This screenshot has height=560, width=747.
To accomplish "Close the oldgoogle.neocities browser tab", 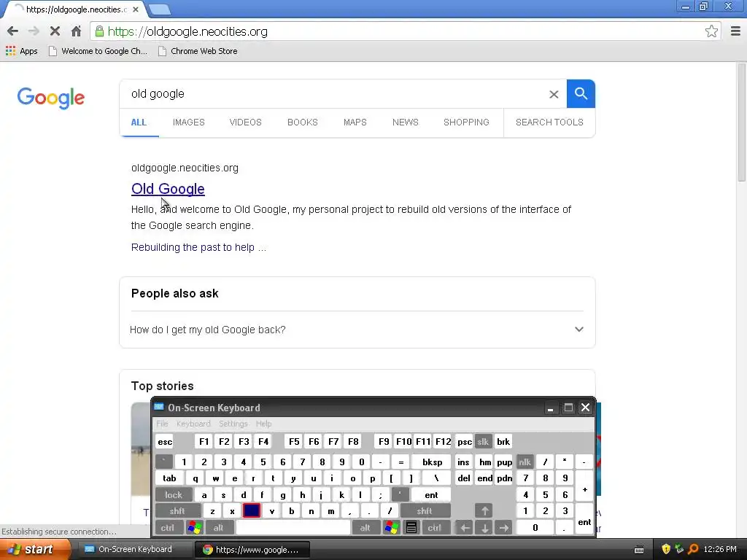I will tap(136, 9).
